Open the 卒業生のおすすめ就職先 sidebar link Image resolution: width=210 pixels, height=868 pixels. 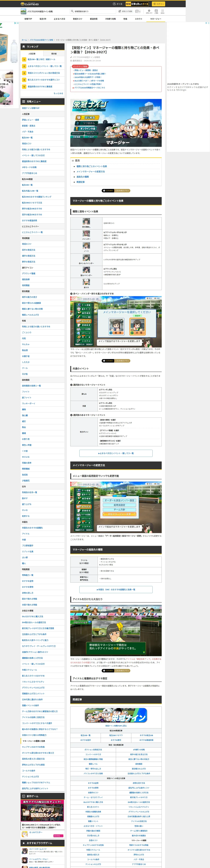(x=32, y=528)
